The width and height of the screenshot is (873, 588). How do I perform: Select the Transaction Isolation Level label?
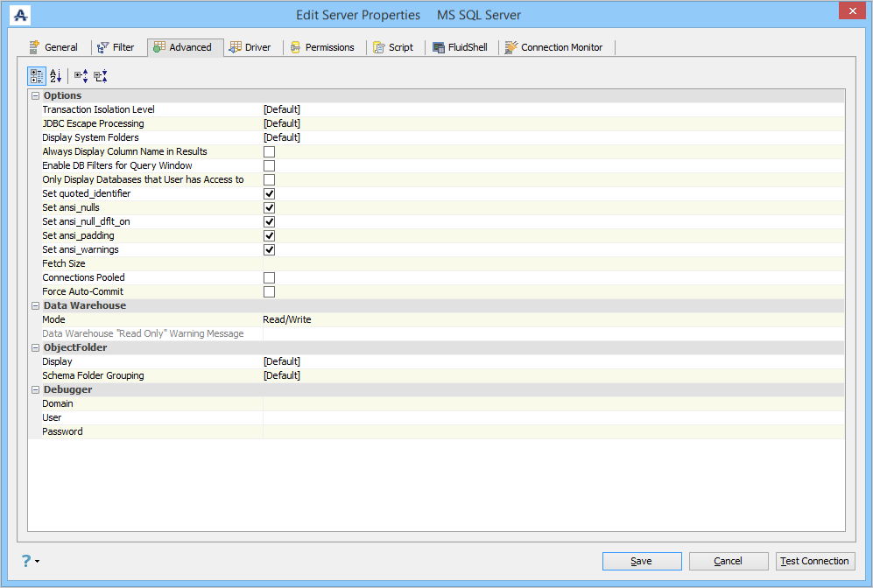click(x=99, y=109)
